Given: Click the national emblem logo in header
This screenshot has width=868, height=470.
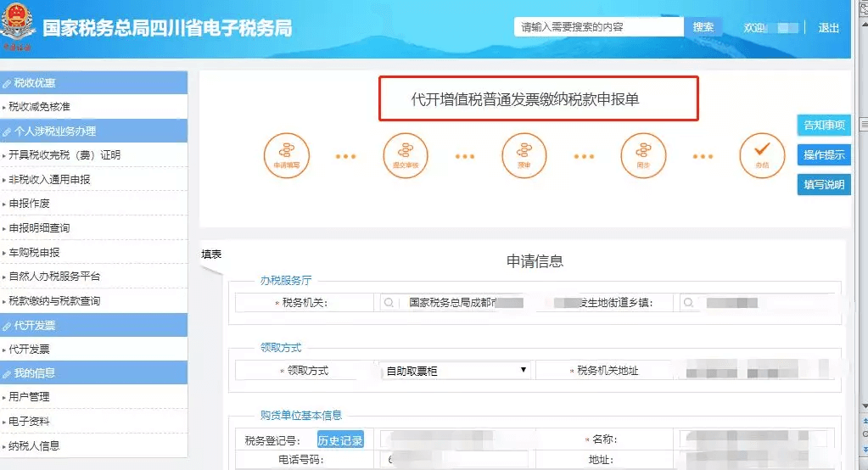Looking at the screenshot, I should pos(18,23).
